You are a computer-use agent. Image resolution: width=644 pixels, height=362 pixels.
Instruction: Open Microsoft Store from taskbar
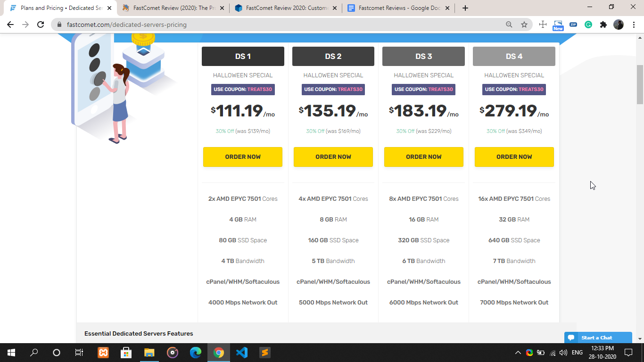pyautogui.click(x=126, y=353)
